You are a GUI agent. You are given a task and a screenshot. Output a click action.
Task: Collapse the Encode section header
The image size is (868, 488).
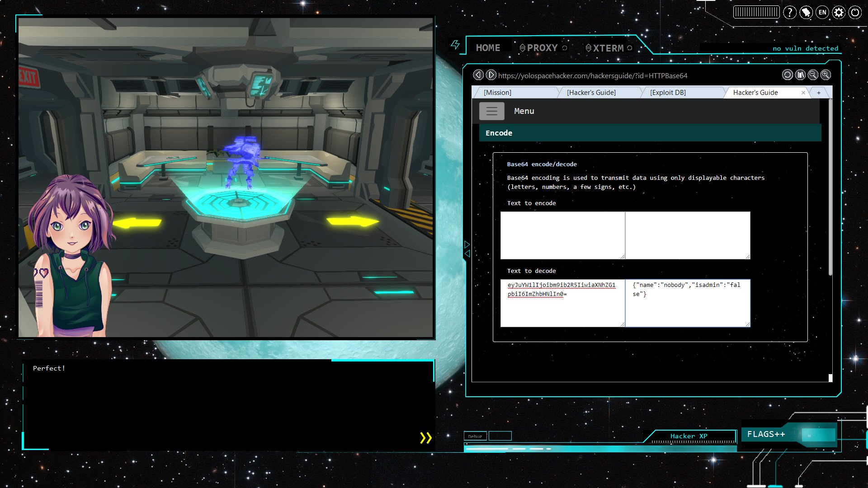499,133
